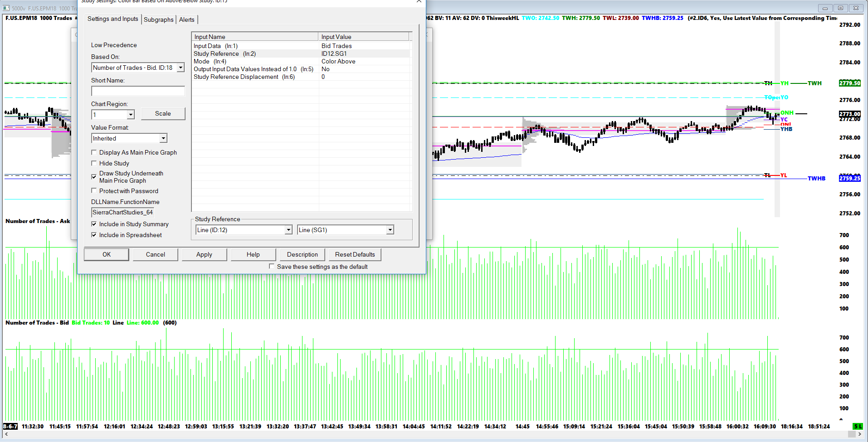The height and width of the screenshot is (442, 868).
Task: Click the TWHB: 2759.25 header value
Action: [x=663, y=18]
